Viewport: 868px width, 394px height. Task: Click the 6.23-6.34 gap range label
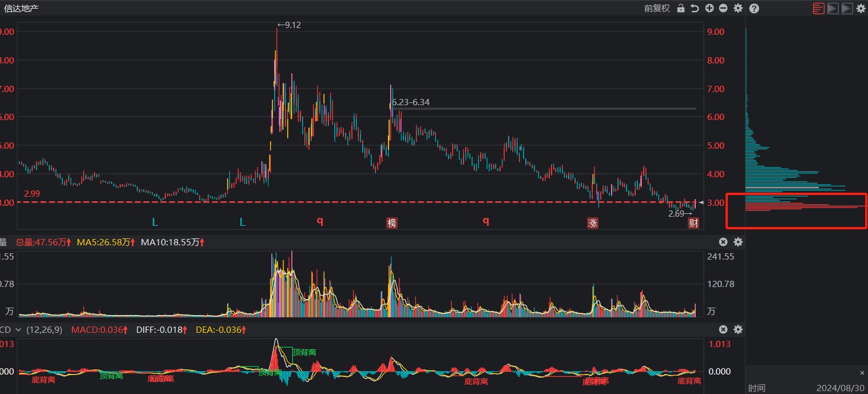pos(410,102)
